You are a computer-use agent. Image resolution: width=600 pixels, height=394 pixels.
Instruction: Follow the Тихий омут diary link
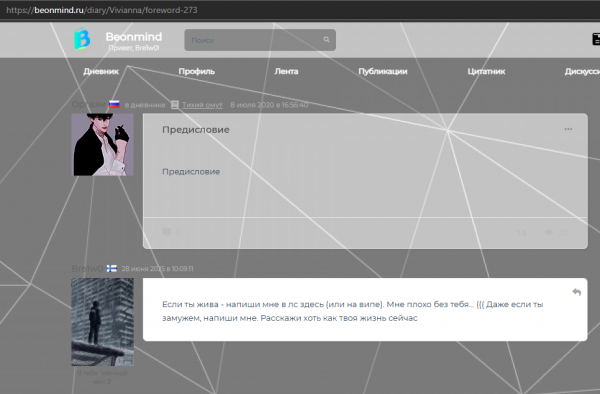pyautogui.click(x=202, y=105)
